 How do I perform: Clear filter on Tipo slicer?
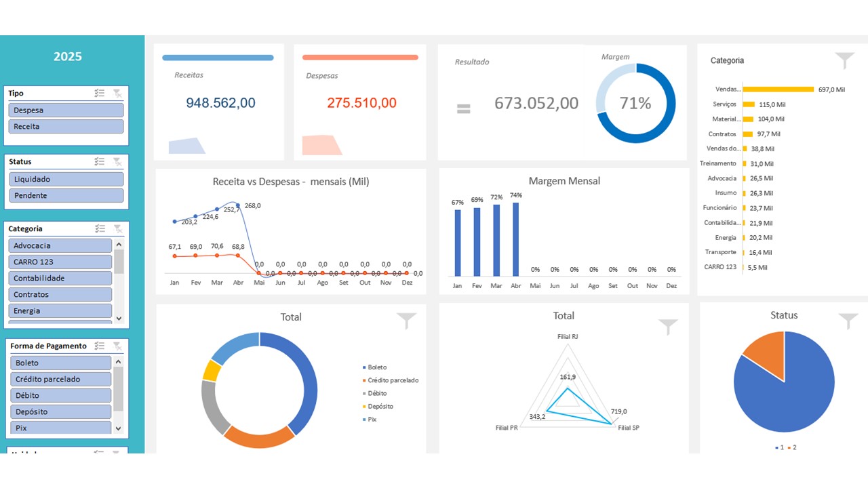[x=117, y=94]
